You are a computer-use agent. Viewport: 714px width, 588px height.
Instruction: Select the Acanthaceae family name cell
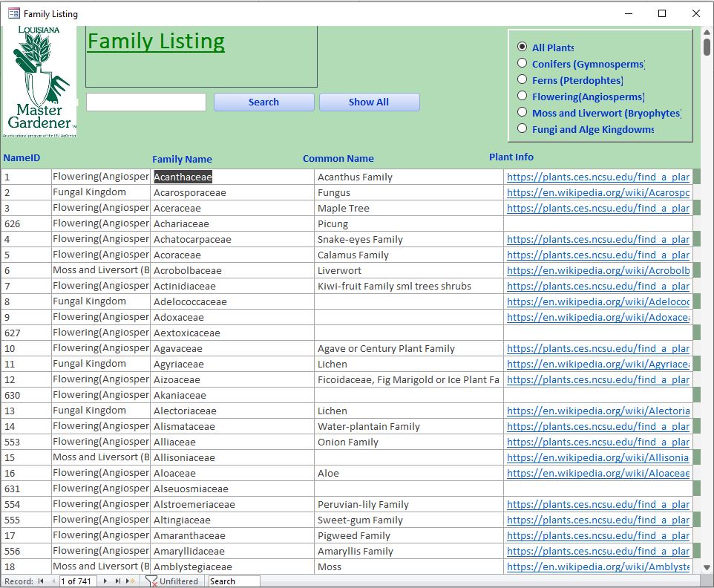click(232, 177)
